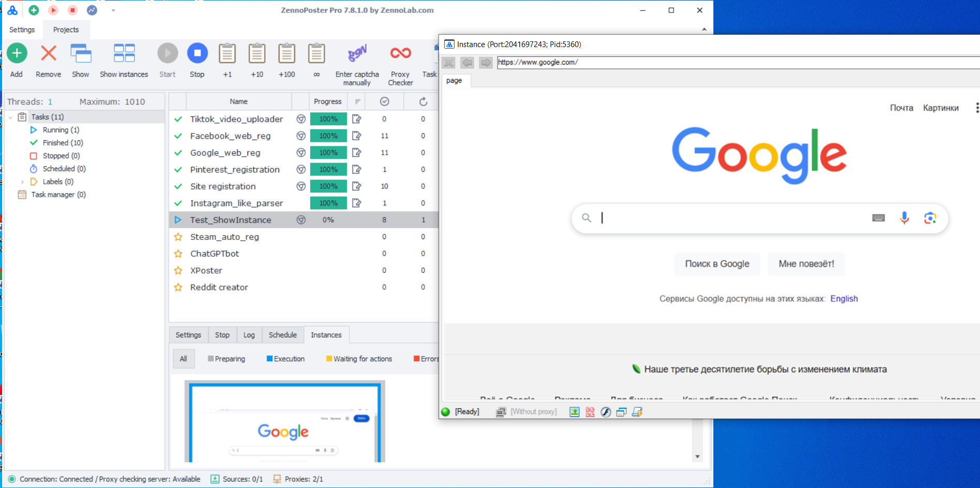This screenshot has width=980, height=488.
Task: Open the Log tab in bottom panel
Action: pyautogui.click(x=249, y=335)
